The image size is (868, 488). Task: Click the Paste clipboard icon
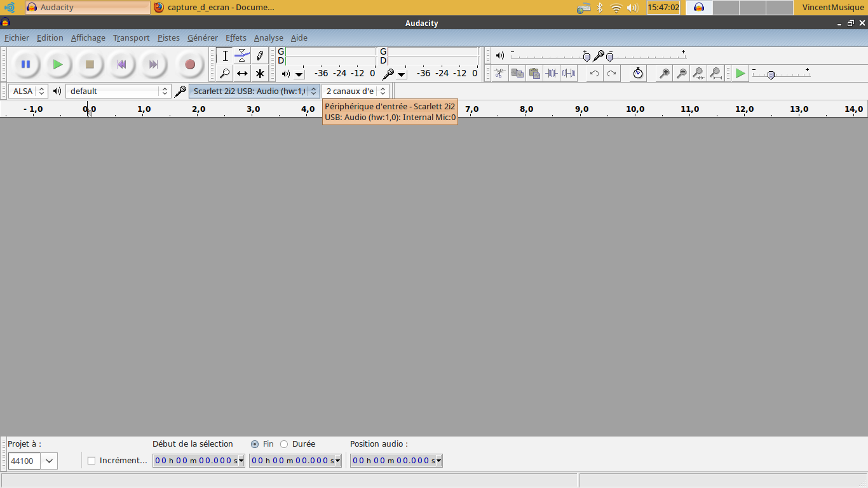534,73
